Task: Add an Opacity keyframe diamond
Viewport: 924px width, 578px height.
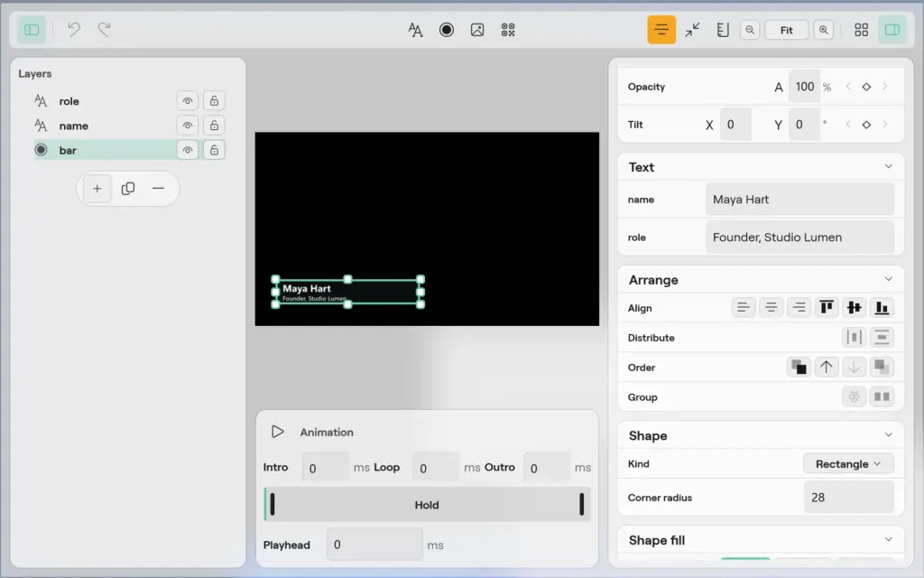Action: (x=866, y=87)
